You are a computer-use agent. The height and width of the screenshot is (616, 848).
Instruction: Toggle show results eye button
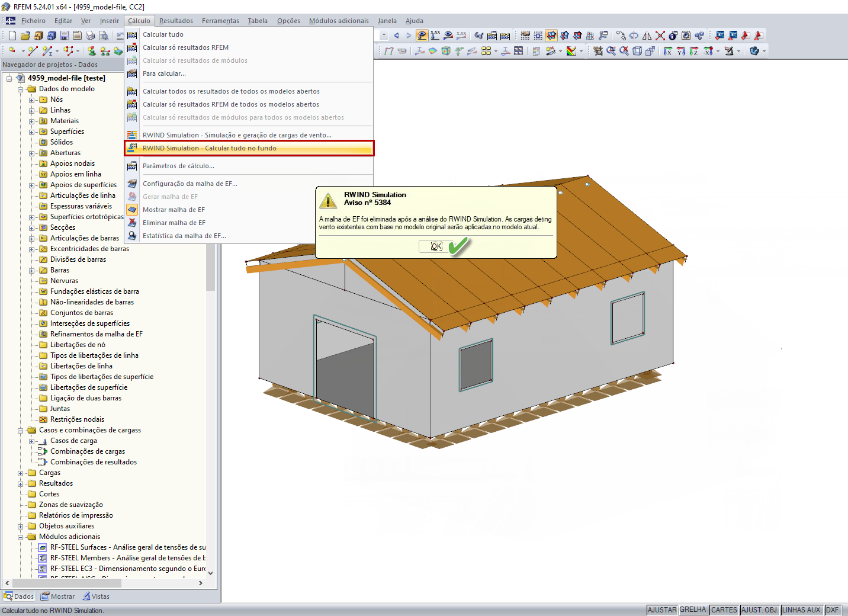[448, 36]
